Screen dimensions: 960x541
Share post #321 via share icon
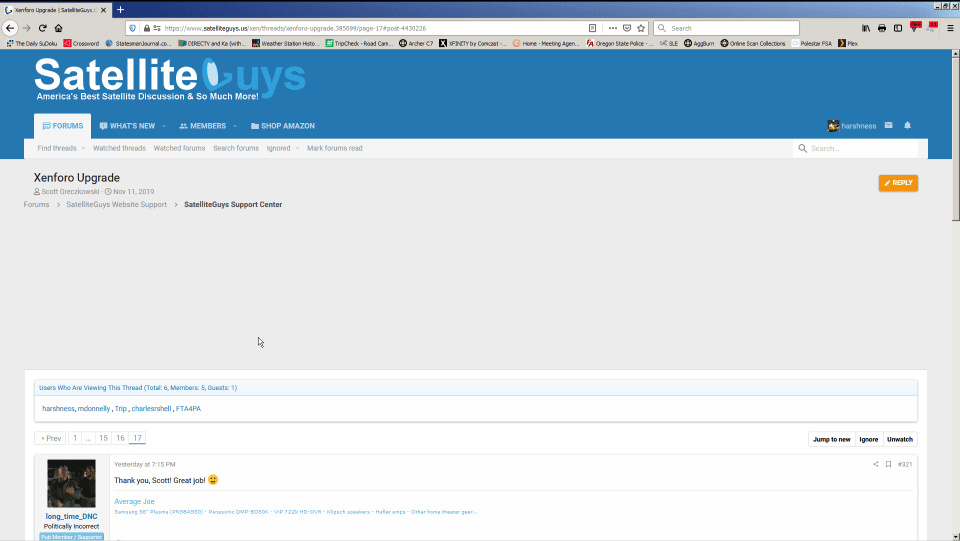pyautogui.click(x=876, y=464)
